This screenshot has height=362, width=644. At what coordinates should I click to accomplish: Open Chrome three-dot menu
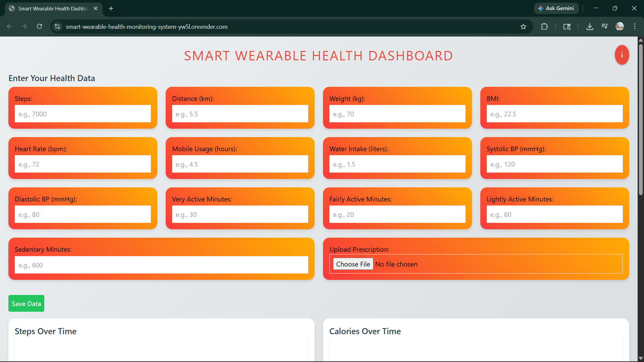(x=635, y=26)
